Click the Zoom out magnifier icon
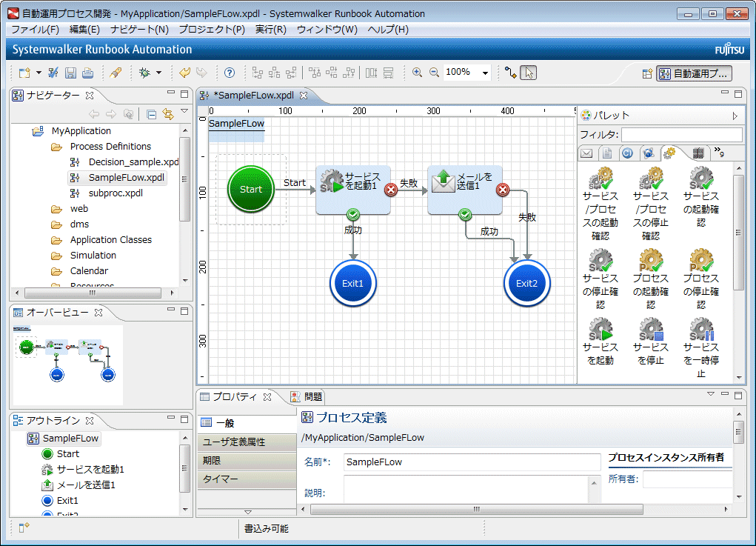The width and height of the screenshot is (756, 546). point(434,73)
